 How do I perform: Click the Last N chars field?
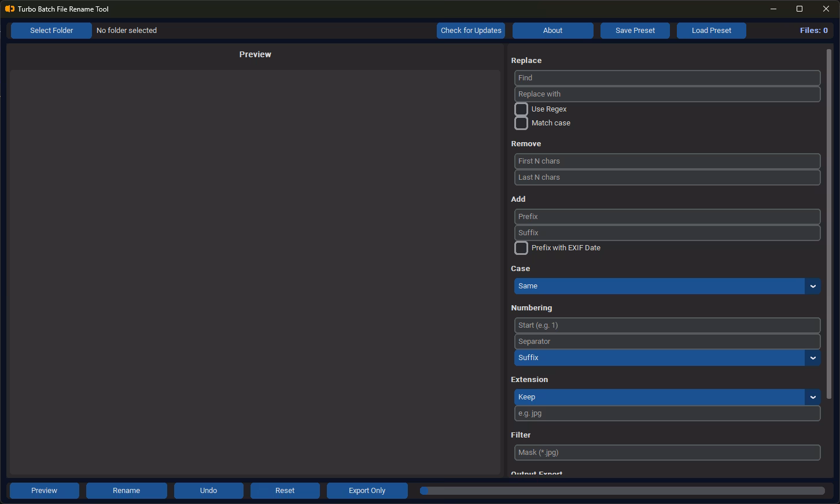click(668, 177)
